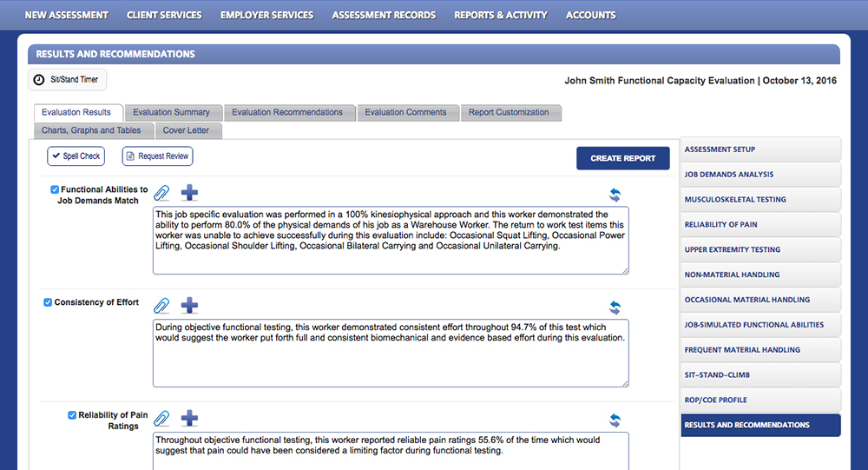Click refresh arrows for Functional Abilities section
Screen dimensions: 868x470
coord(615,195)
